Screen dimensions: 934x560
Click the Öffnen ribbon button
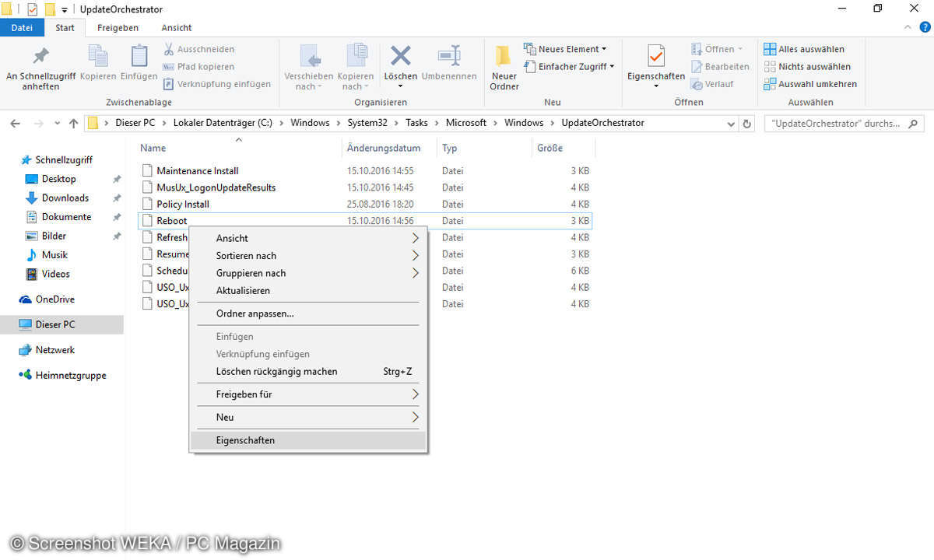click(717, 49)
